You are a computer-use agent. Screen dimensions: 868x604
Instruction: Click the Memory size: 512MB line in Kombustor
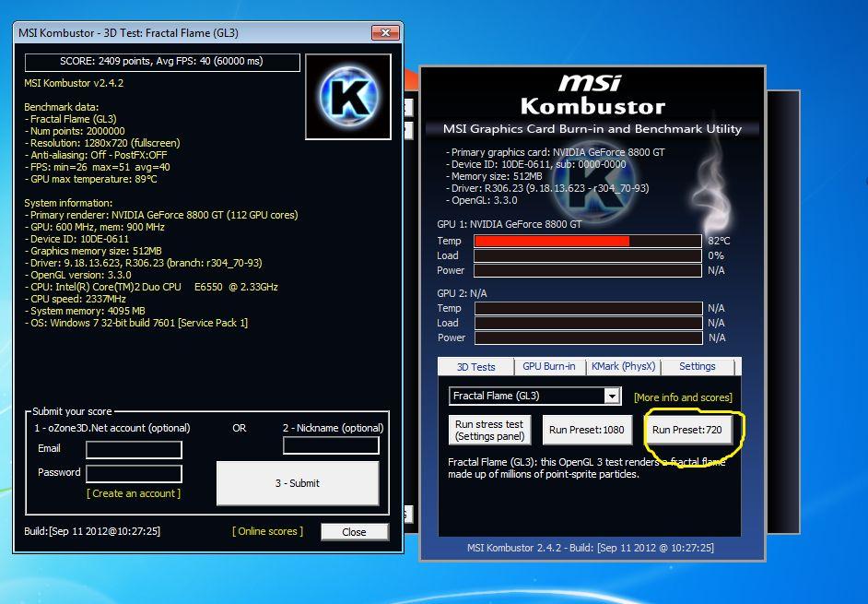494,176
